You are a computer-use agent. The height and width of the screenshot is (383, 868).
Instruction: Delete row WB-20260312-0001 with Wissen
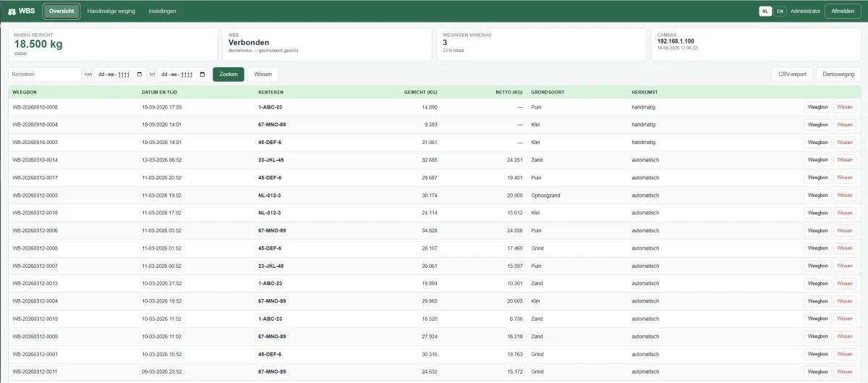pos(845,354)
